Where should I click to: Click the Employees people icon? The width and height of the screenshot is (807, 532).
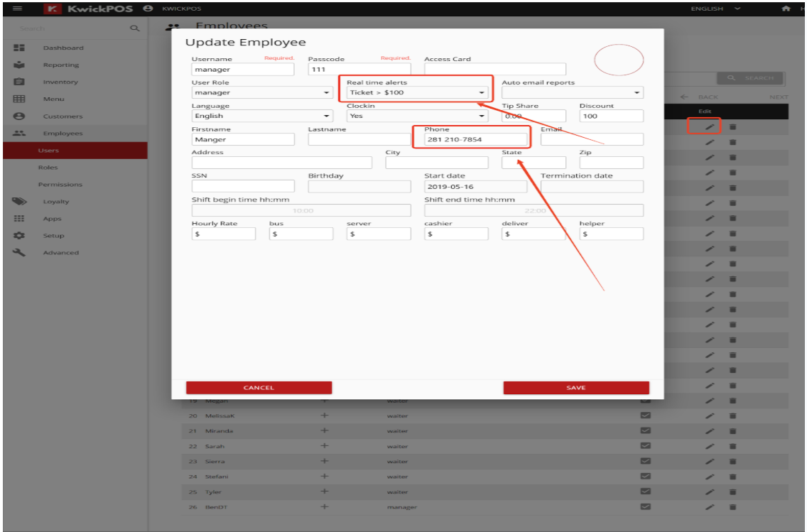click(x=19, y=134)
